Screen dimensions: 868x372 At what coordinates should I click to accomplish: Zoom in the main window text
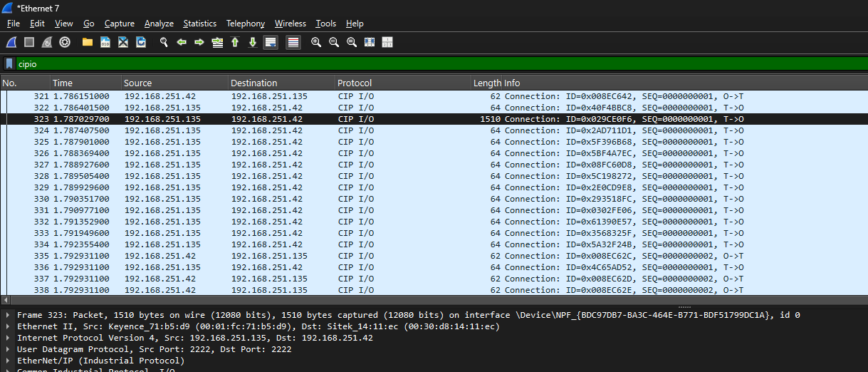coord(316,42)
